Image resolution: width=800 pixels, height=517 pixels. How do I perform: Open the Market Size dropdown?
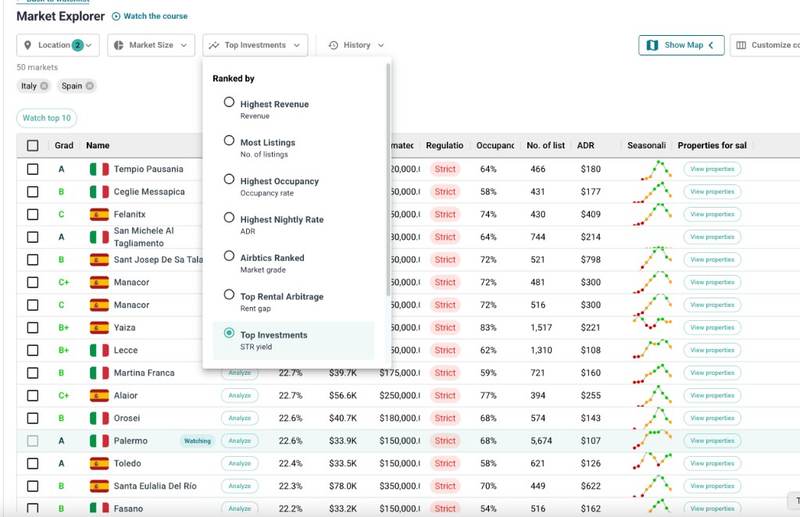(151, 45)
